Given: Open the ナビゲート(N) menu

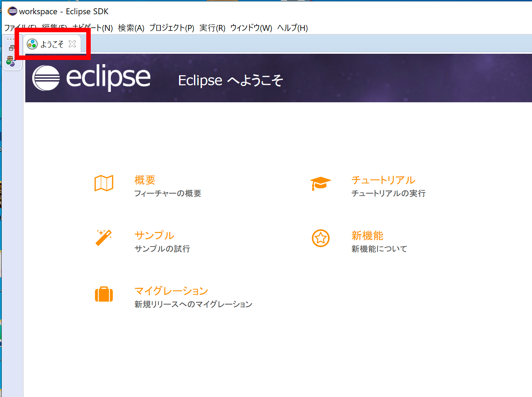Looking at the screenshot, I should (x=92, y=28).
